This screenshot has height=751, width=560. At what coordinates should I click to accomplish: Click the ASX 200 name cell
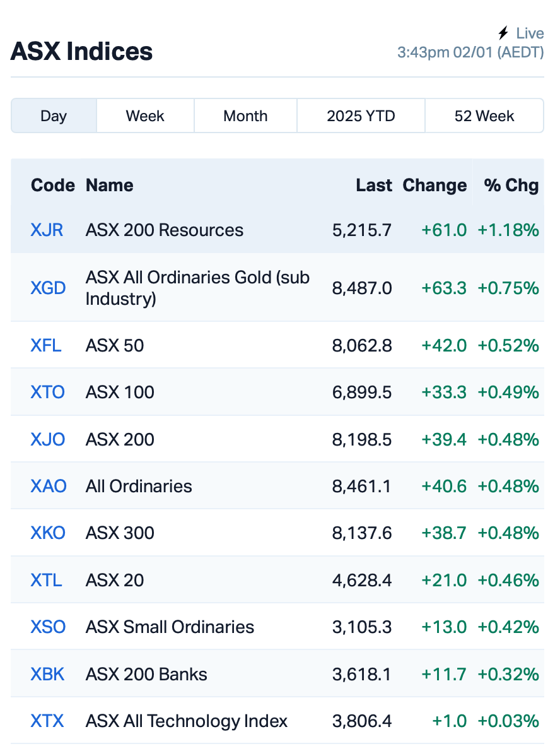click(120, 439)
